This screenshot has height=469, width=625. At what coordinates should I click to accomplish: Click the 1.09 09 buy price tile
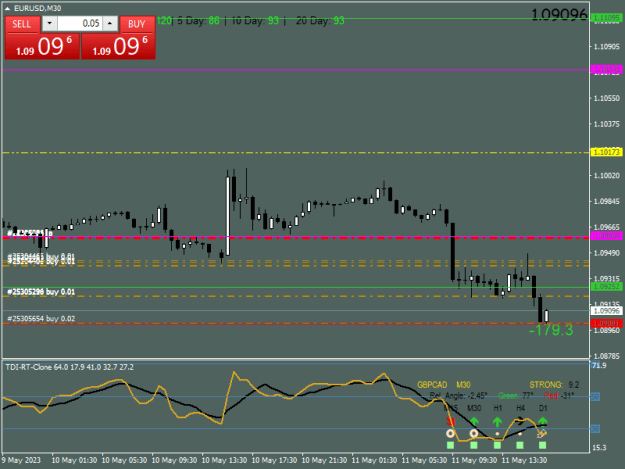pos(118,47)
